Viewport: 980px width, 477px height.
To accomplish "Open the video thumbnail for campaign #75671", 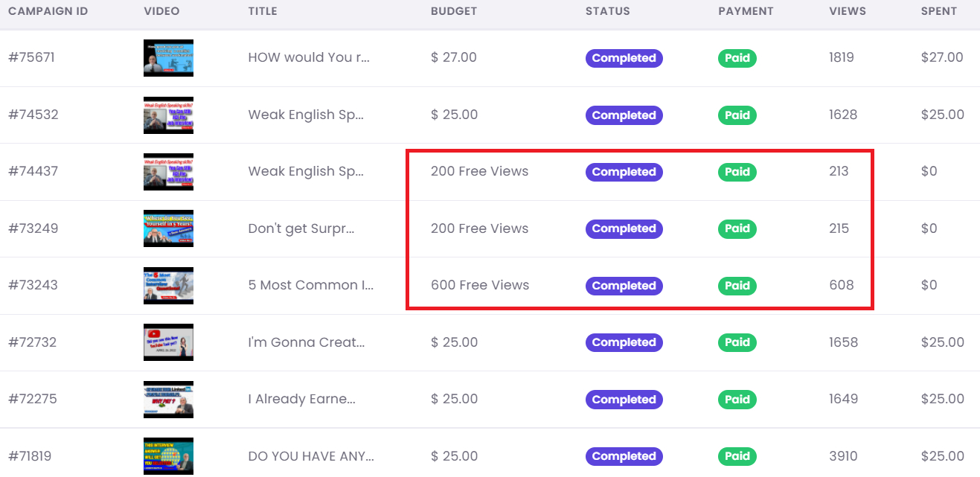I will click(x=167, y=57).
